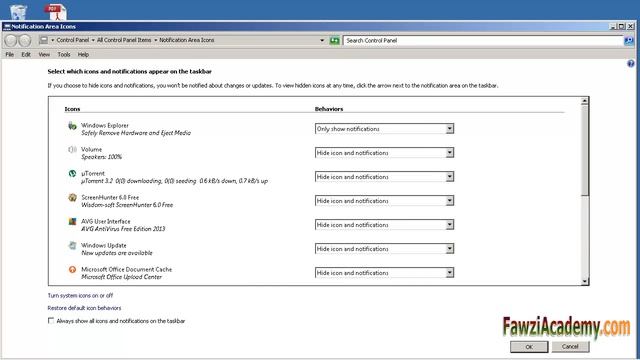Image resolution: width=640 pixels, height=360 pixels.
Task: Open the Tools menu
Action: coord(64,54)
